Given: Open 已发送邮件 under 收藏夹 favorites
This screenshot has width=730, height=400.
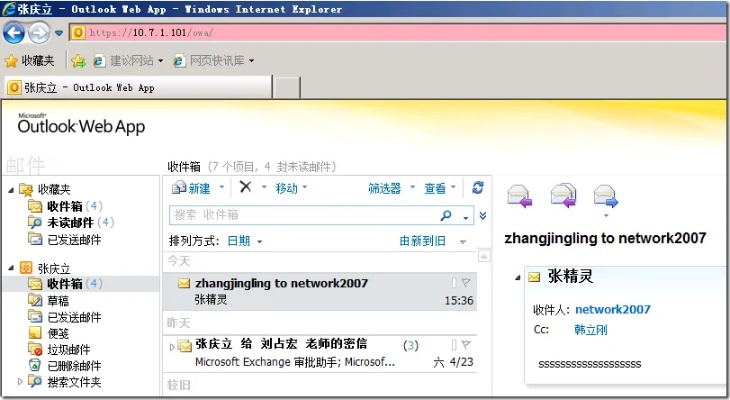Looking at the screenshot, I should (65, 239).
